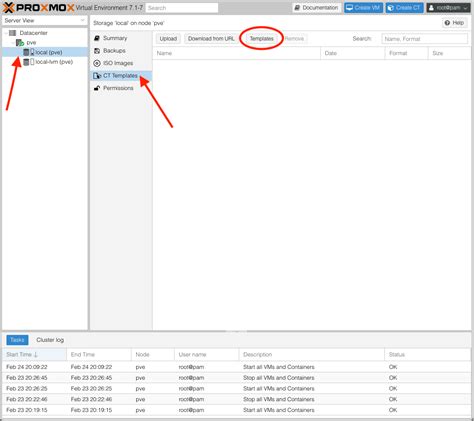
Task: Focus the top Search field
Action: pyautogui.click(x=182, y=8)
